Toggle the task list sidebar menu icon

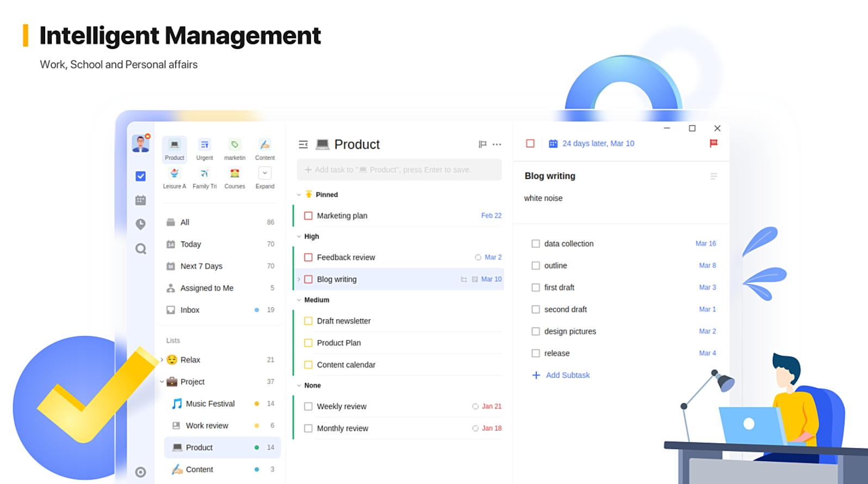coord(303,145)
